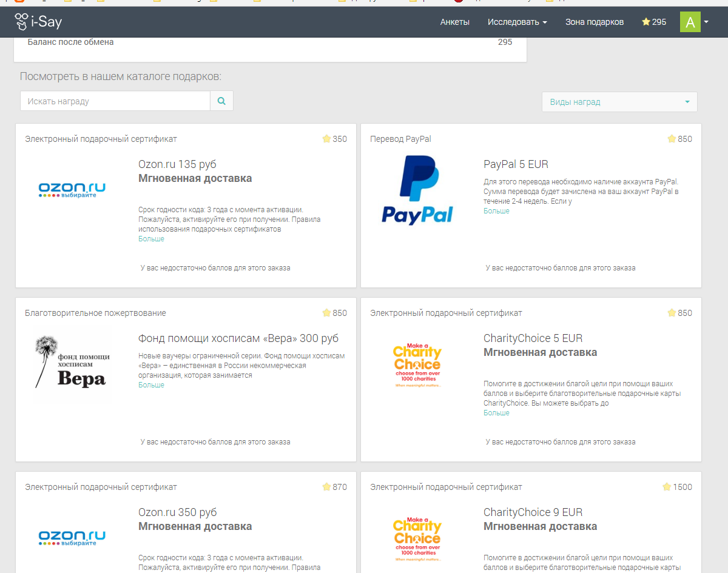
Task: Click star icon next to 870 points
Action: click(326, 487)
